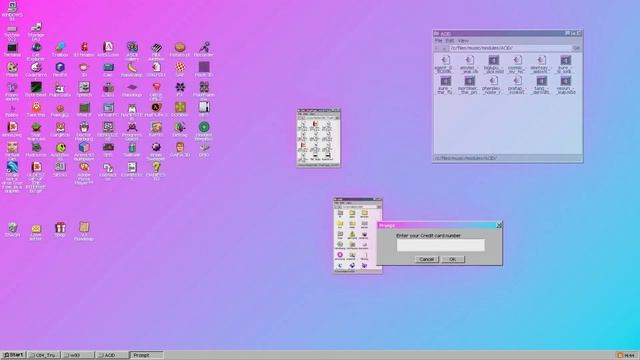Image resolution: width=640 pixels, height=360 pixels.
Task: Open the Credits.txt file icon
Action: pyautogui.click(x=132, y=172)
